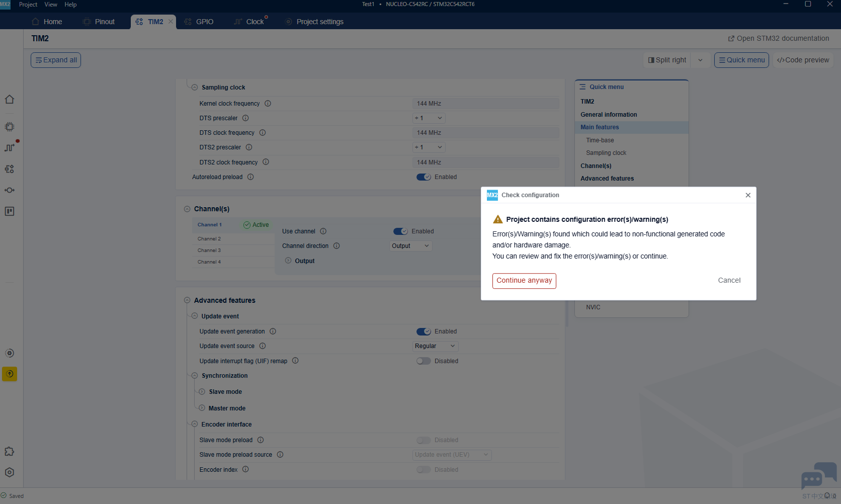Click info icon next to Update event generation
The image size is (841, 504).
pyautogui.click(x=273, y=331)
